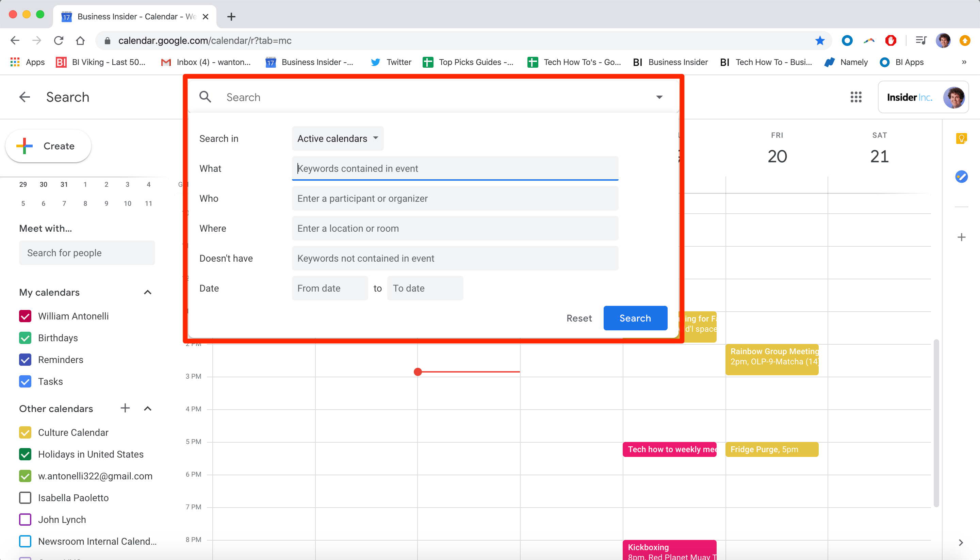Open the Google apps grid icon
This screenshot has height=560, width=980.
[856, 97]
